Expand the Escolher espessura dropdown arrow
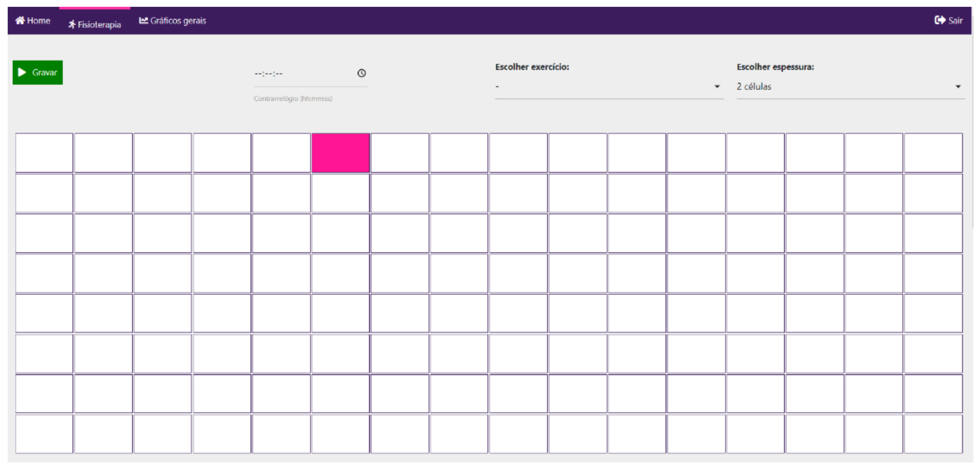 (958, 87)
